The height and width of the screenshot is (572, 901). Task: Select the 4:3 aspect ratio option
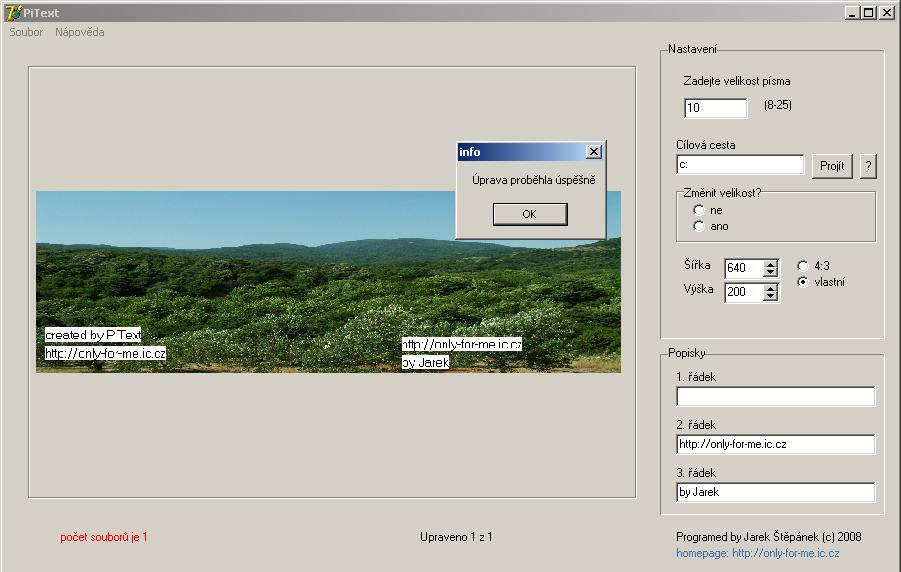click(803, 266)
